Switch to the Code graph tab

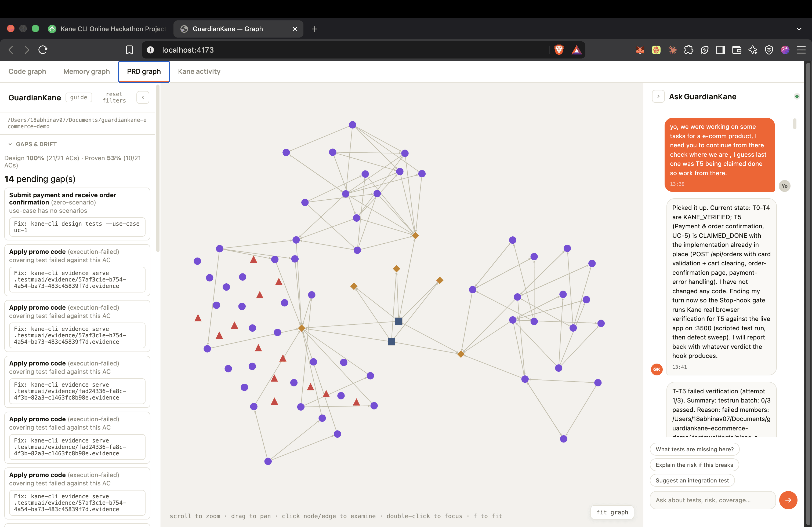click(x=27, y=72)
